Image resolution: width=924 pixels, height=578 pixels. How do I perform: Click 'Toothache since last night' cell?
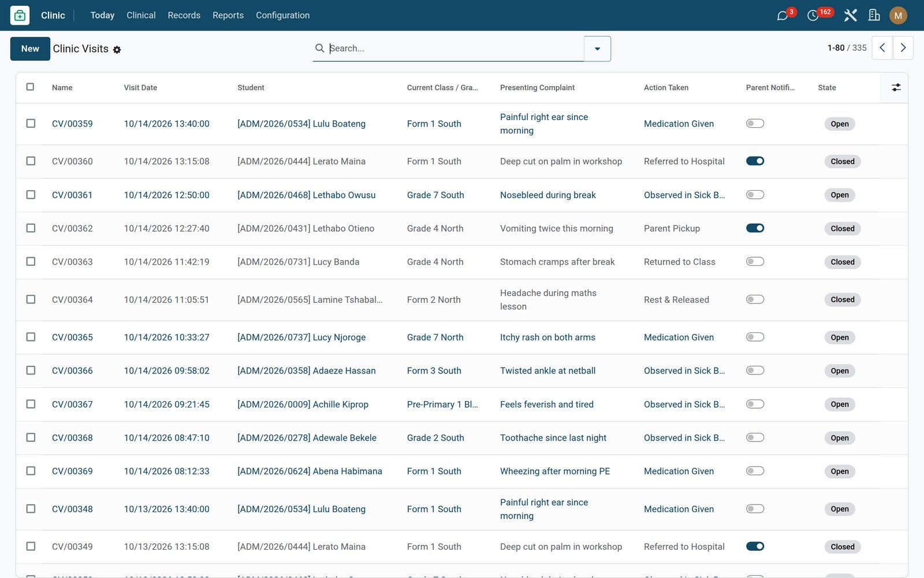(x=553, y=438)
